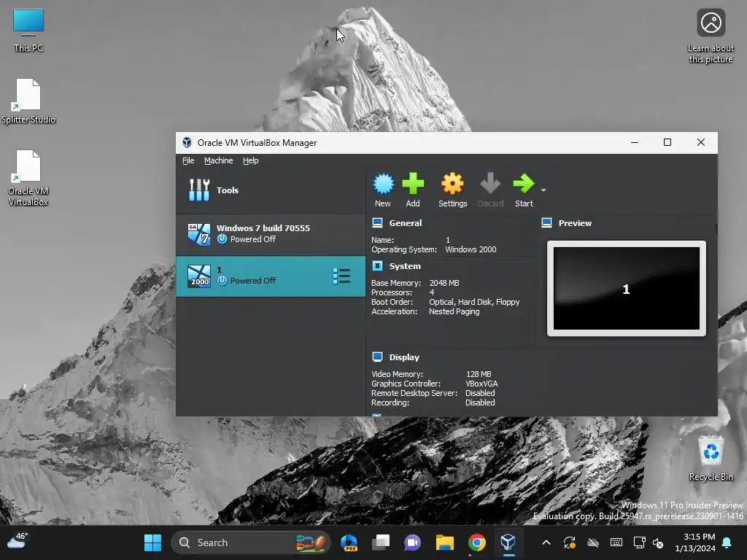Image resolution: width=747 pixels, height=560 pixels.
Task: Click the muted volume tray icon
Action: 659,542
